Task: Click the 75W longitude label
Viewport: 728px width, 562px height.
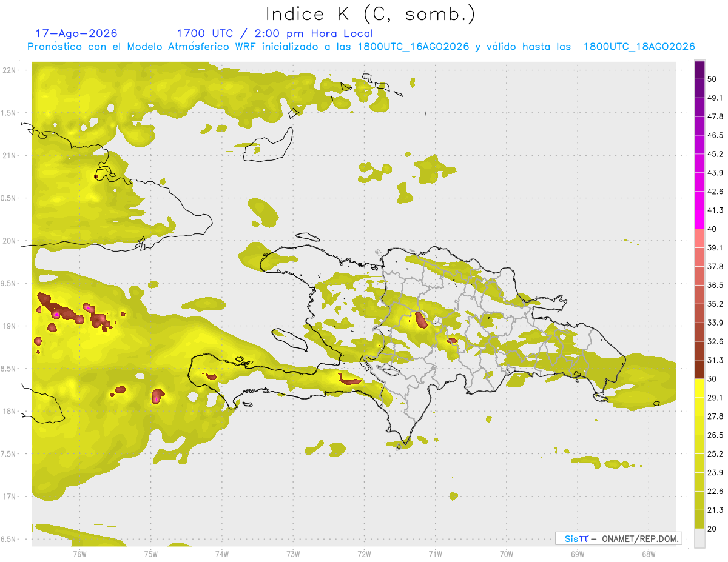Action: (150, 554)
